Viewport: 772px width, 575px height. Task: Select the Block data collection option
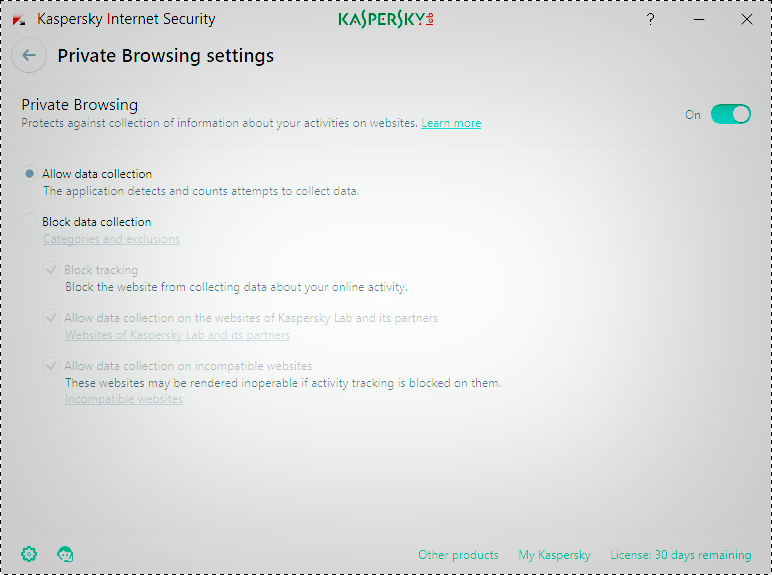pyautogui.click(x=30, y=222)
